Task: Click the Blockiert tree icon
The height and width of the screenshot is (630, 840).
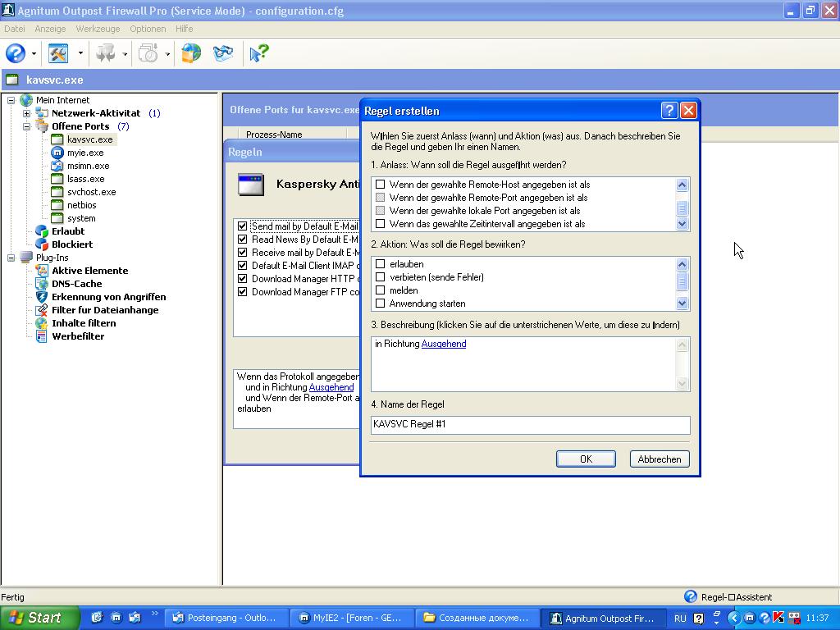Action: click(x=42, y=244)
